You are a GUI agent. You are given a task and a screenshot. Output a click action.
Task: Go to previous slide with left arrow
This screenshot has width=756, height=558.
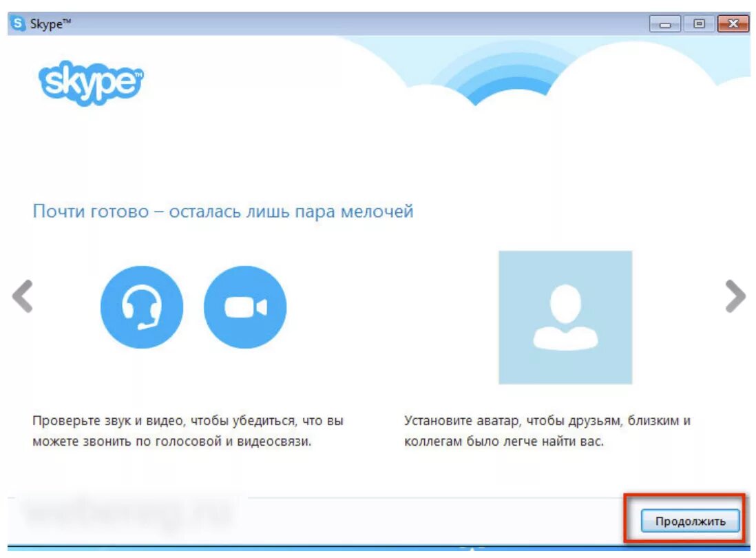[x=23, y=296]
